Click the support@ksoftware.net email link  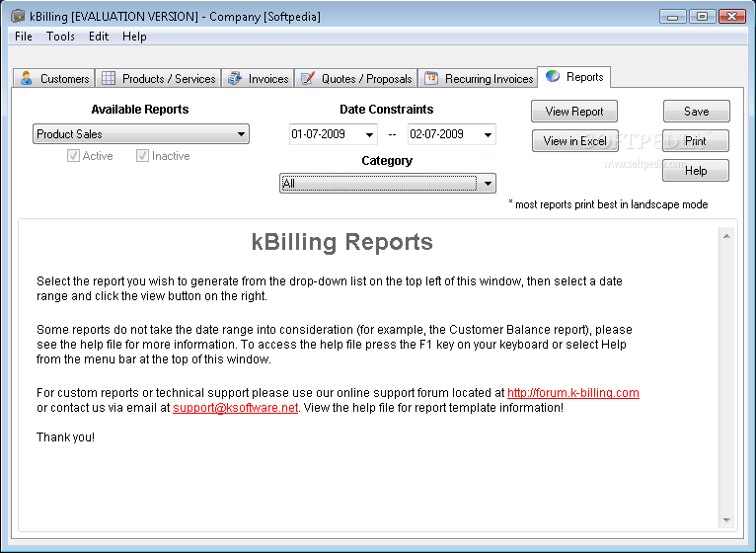pyautogui.click(x=235, y=408)
